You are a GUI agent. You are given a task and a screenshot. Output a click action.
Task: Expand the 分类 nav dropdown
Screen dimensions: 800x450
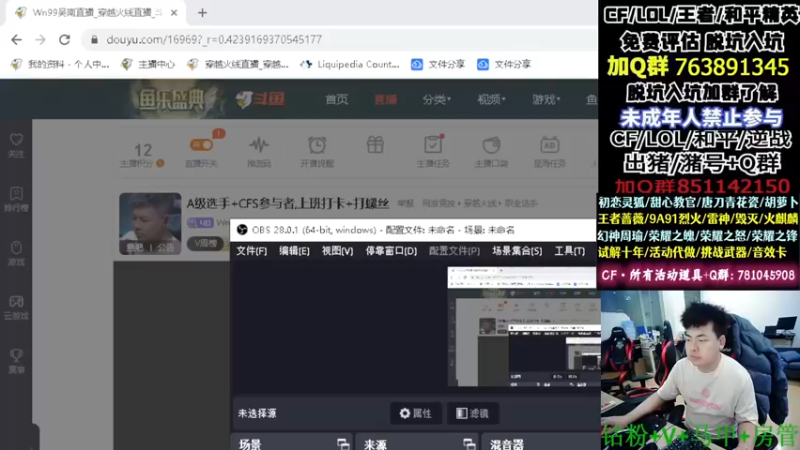coord(436,99)
